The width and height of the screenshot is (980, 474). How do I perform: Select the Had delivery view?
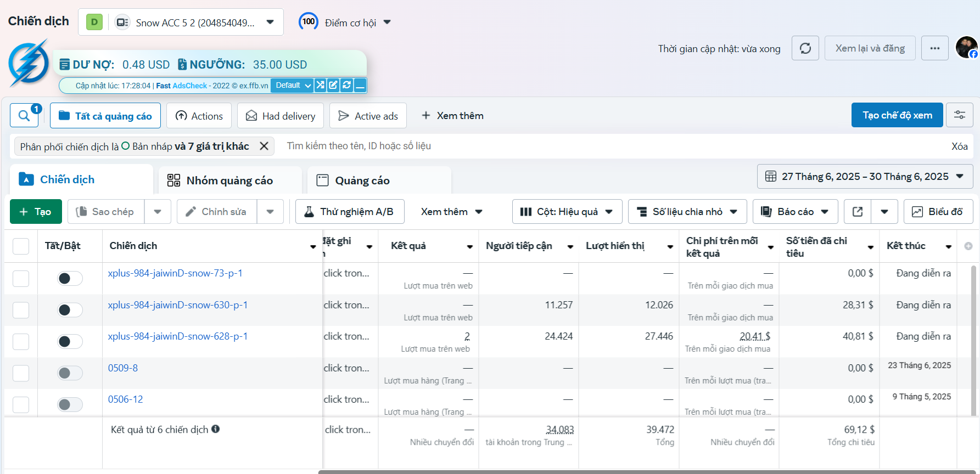(x=281, y=116)
